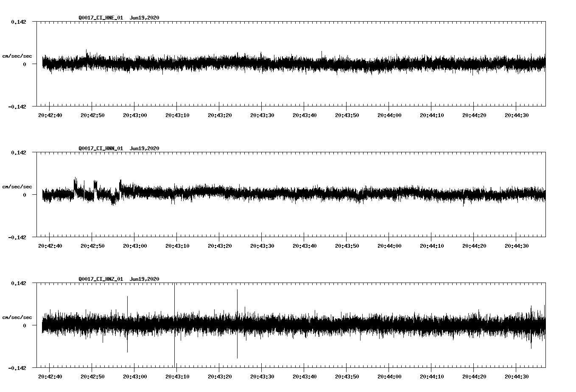
Task: Select the 0.142 upper limit on HNE plot
Action: pos(19,22)
